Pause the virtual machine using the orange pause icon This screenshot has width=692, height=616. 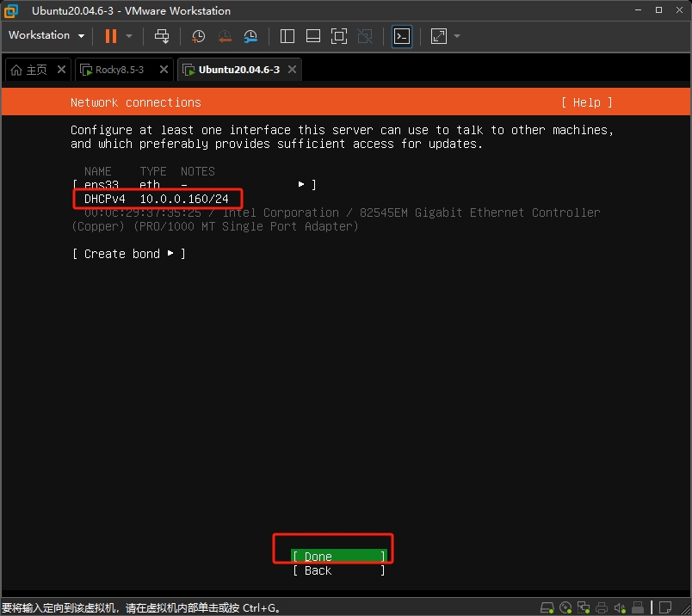click(111, 36)
